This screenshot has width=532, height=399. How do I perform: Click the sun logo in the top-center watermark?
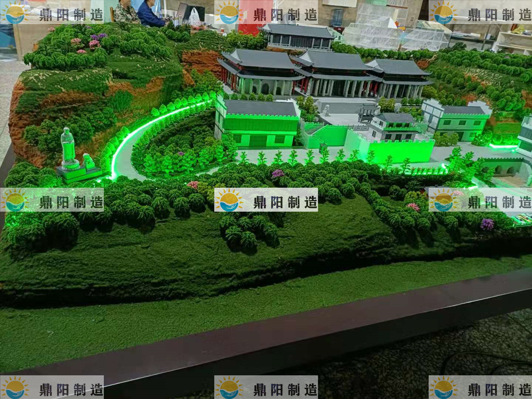(229, 13)
